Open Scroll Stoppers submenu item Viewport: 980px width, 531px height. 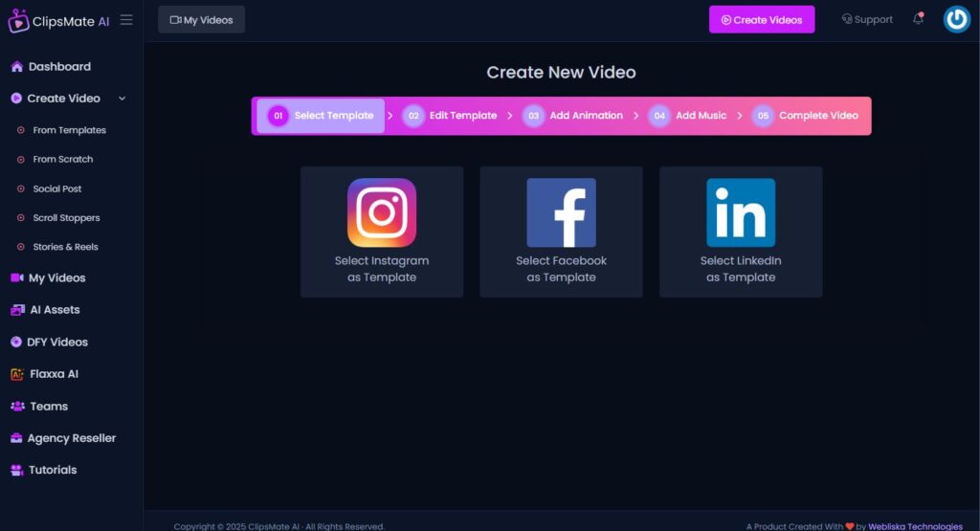tap(66, 218)
